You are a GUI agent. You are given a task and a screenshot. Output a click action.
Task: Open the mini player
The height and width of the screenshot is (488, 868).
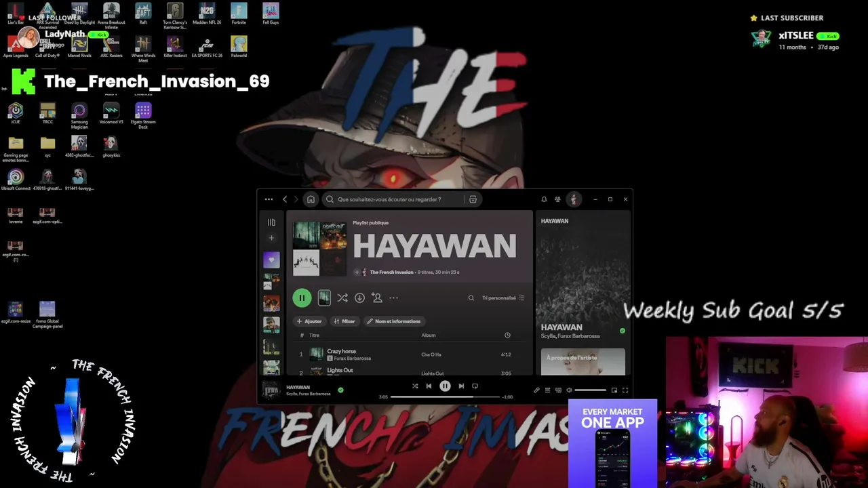pyautogui.click(x=614, y=390)
